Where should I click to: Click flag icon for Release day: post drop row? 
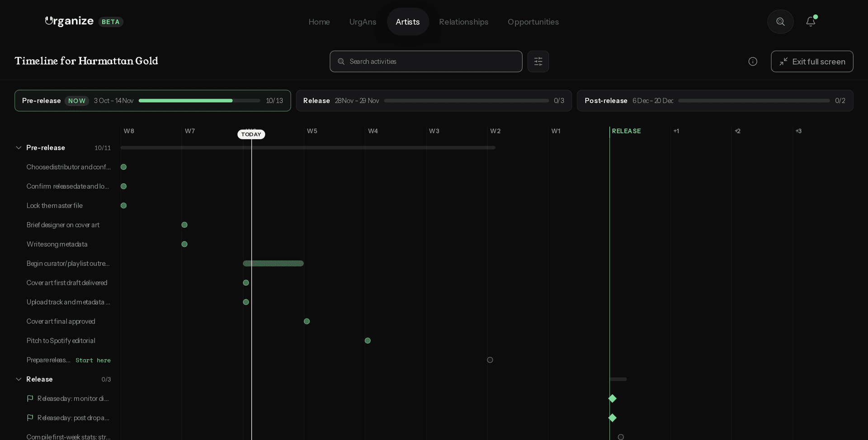pos(30,418)
